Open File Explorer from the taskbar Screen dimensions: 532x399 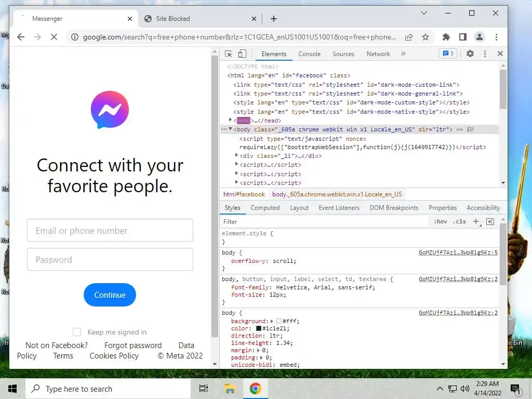click(230, 389)
